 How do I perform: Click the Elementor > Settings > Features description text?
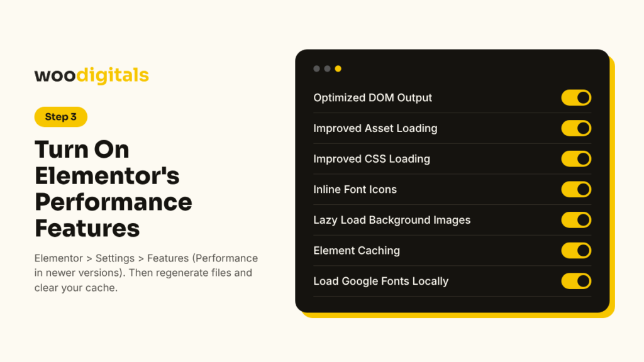tap(146, 273)
